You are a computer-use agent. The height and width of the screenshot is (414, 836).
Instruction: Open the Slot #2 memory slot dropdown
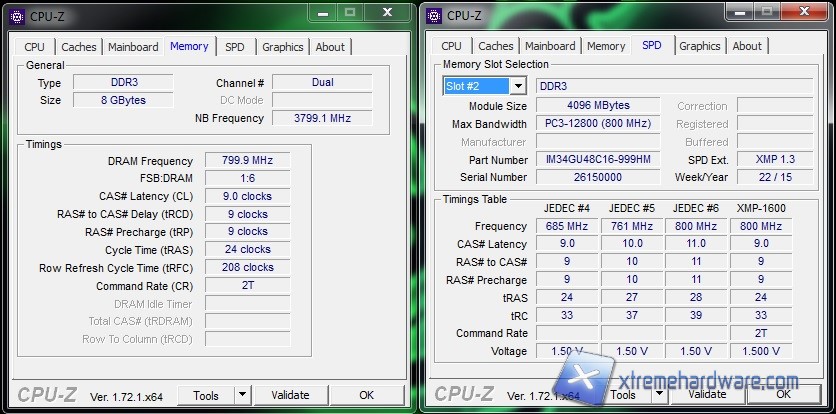pyautogui.click(x=518, y=87)
